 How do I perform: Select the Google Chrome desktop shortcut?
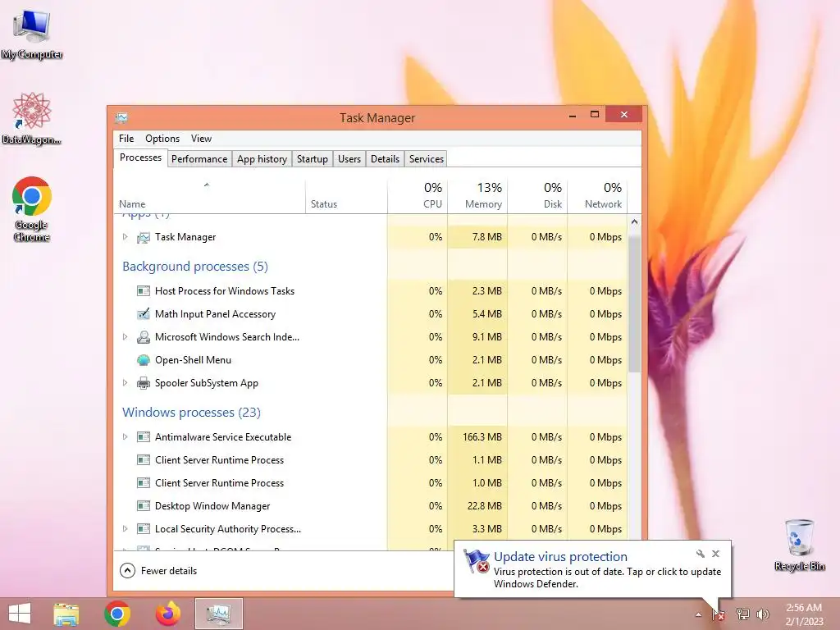click(32, 208)
